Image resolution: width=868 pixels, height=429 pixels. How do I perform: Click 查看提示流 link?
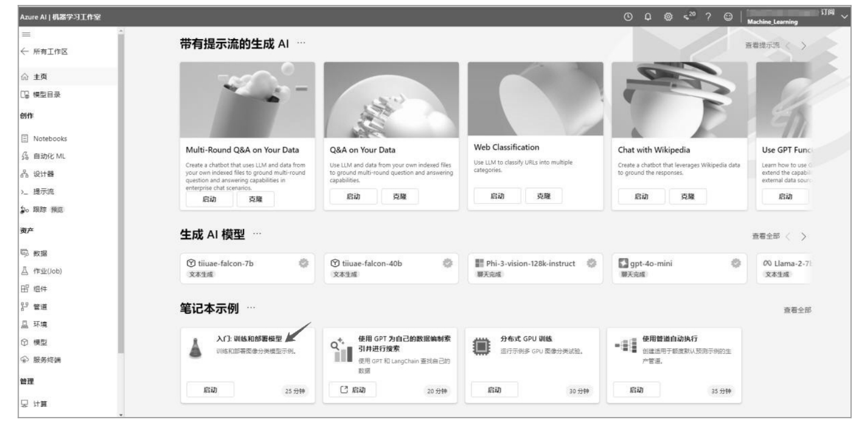(x=762, y=45)
